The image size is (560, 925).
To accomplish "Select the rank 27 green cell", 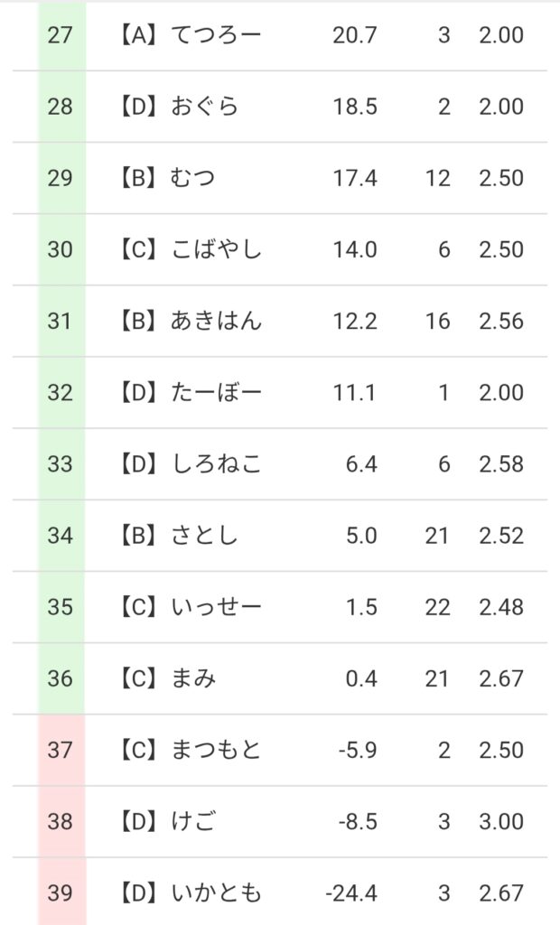I will [x=61, y=36].
